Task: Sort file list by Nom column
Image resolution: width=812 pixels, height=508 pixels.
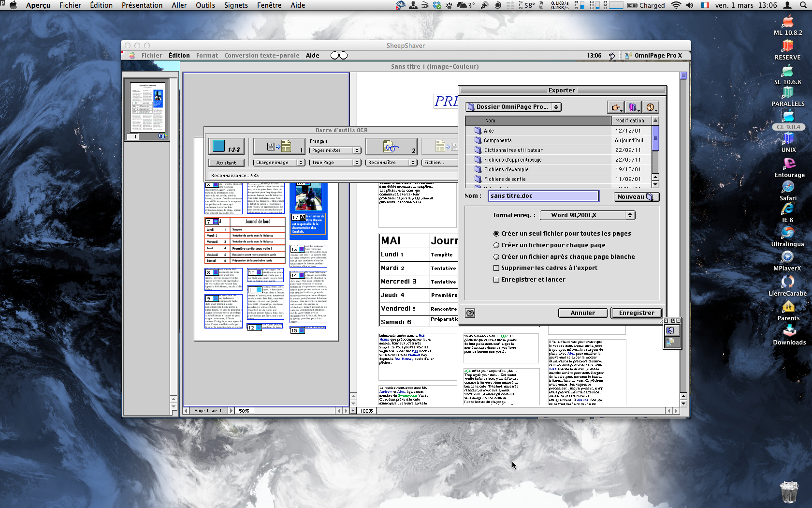Action: (x=538, y=120)
